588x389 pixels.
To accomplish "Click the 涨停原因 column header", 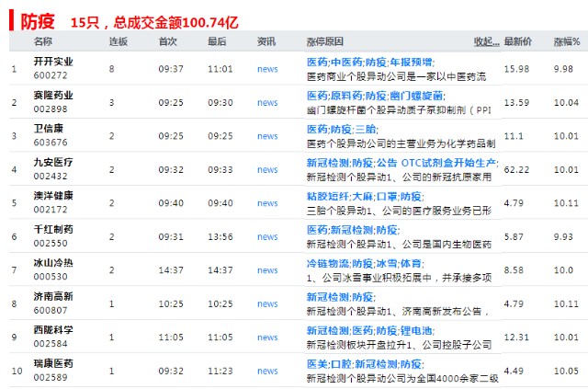I will click(324, 41).
